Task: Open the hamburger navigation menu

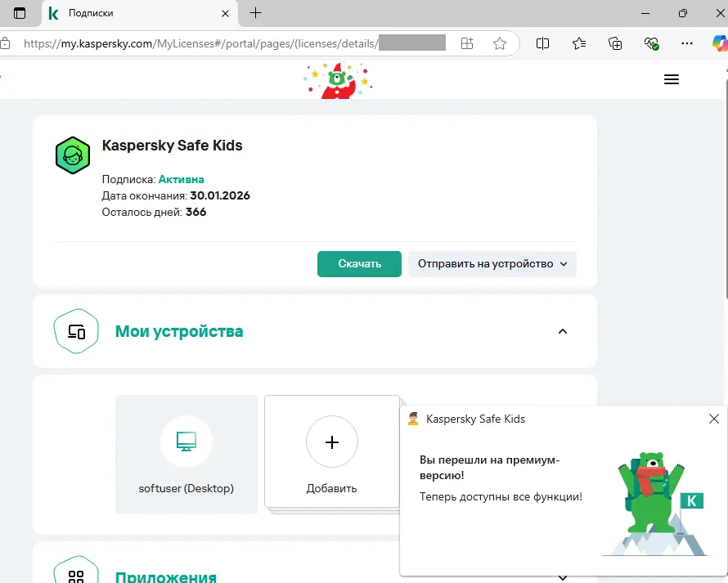Action: (672, 79)
